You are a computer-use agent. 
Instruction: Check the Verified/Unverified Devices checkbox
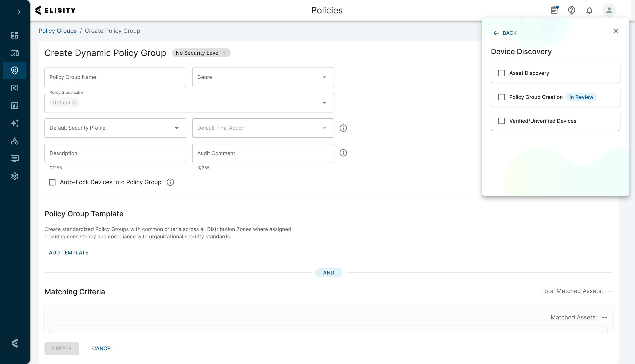point(502,121)
